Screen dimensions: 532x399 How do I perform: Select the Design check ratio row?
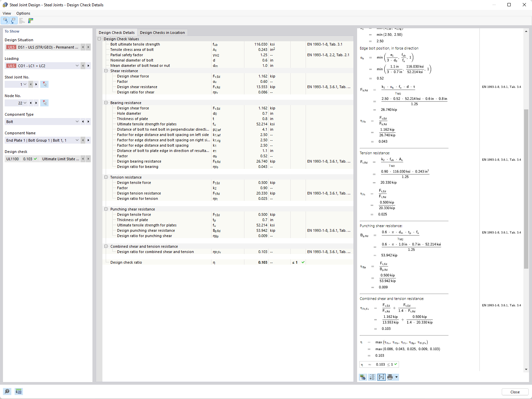(228, 262)
